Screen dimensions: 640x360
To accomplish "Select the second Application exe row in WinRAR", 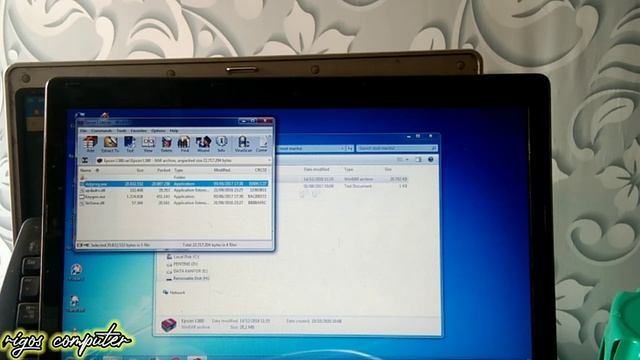I will click(173, 196).
